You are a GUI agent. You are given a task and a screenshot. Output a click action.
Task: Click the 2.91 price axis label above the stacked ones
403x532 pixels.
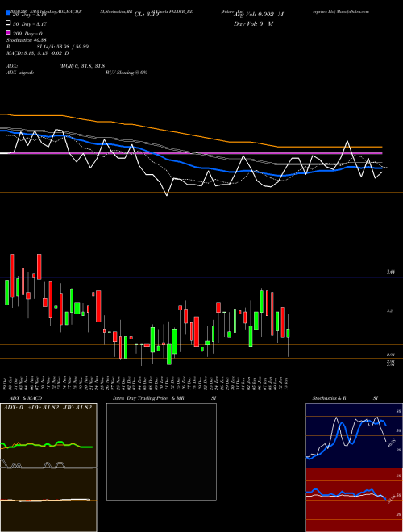pyautogui.click(x=390, y=355)
